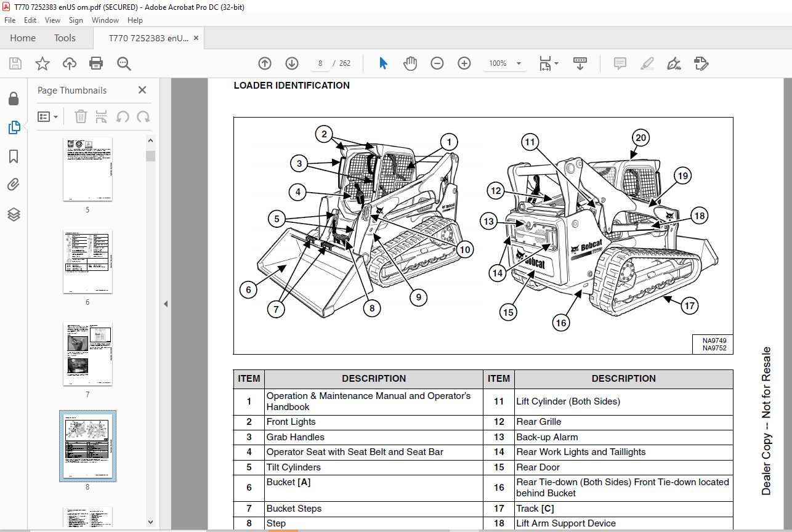
Task: Click 'Lift Cylinder (Both Sides)' cell
Action: (x=623, y=401)
